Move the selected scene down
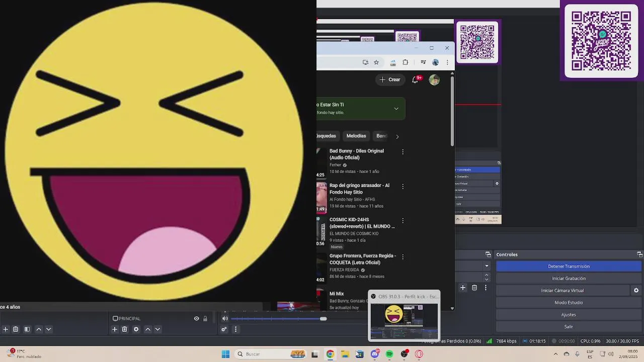The width and height of the screenshot is (644, 362). click(49, 329)
